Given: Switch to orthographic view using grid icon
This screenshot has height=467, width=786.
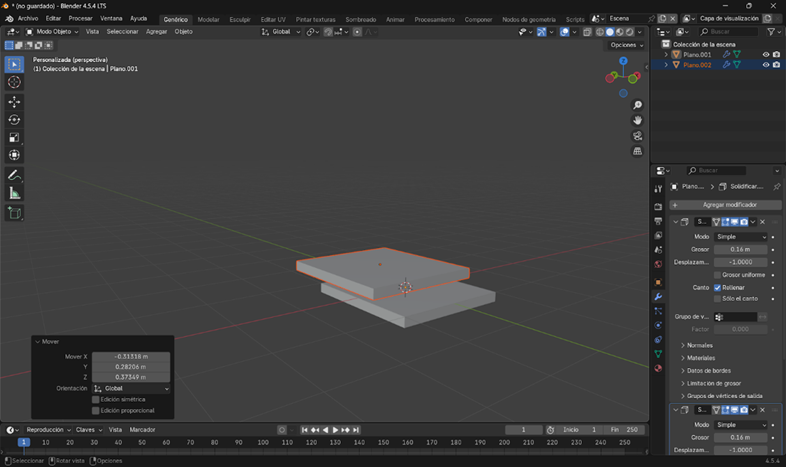Looking at the screenshot, I should pyautogui.click(x=637, y=152).
